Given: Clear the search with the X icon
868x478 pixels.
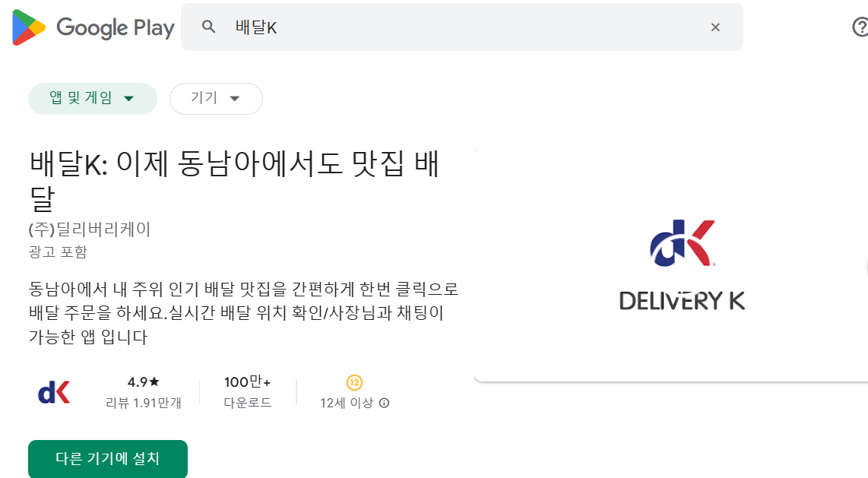Looking at the screenshot, I should pos(715,27).
